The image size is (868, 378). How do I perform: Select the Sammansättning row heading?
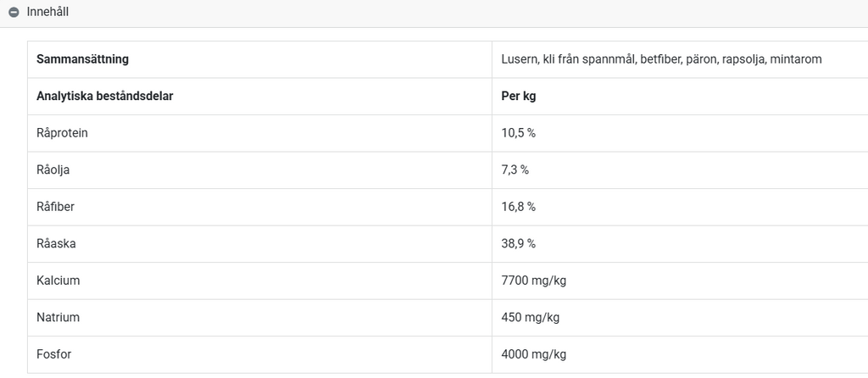point(82,59)
